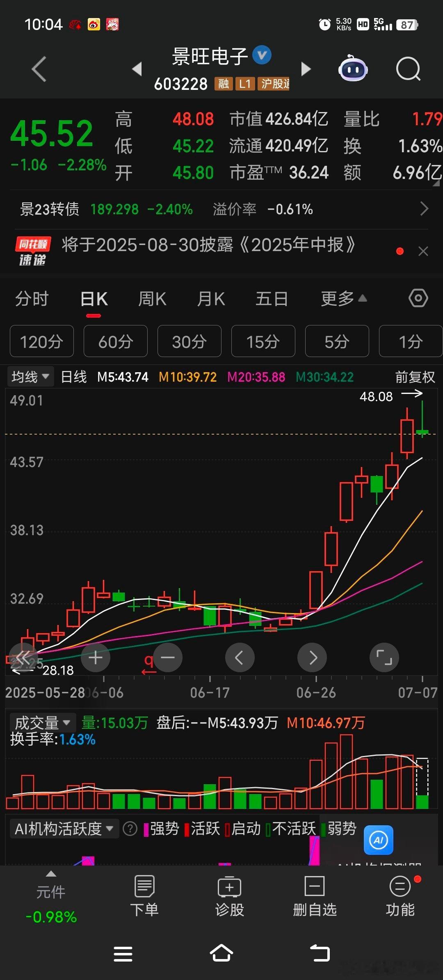Tap the M30:34.22 moving average label
The width and height of the screenshot is (443, 980).
(x=324, y=377)
